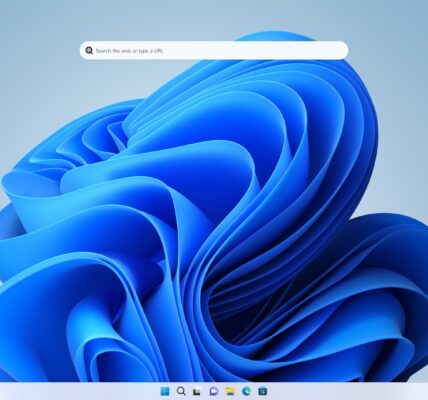Click the search bar magnifier icon
This screenshot has width=428, height=400.
click(89, 50)
